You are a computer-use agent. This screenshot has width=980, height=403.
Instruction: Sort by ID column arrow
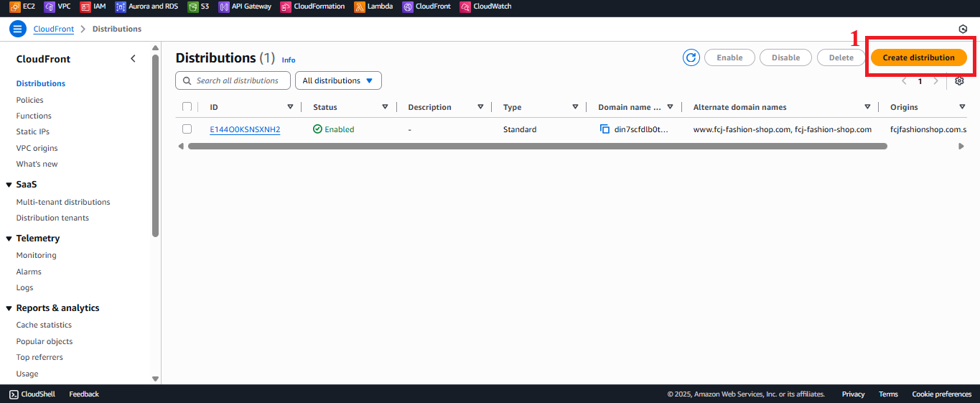coord(290,107)
